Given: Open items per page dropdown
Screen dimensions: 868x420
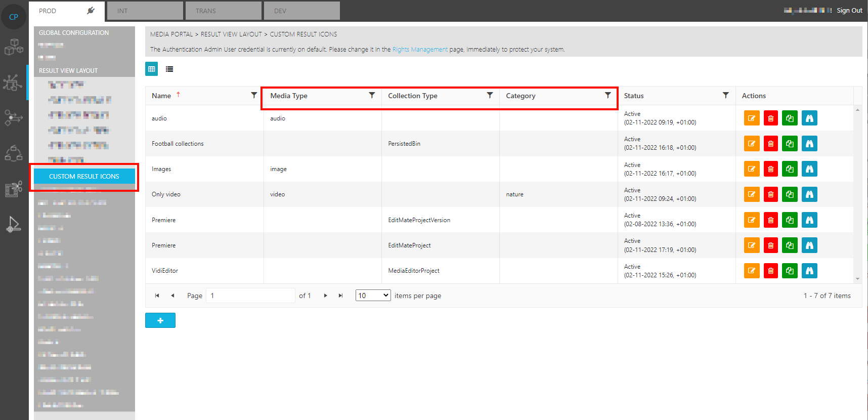Looking at the screenshot, I should (x=373, y=296).
